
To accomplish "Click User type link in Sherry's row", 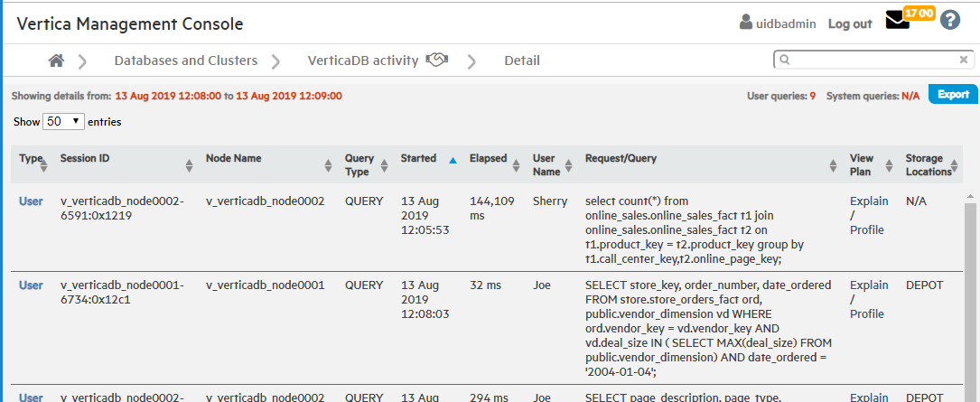I will click(31, 201).
